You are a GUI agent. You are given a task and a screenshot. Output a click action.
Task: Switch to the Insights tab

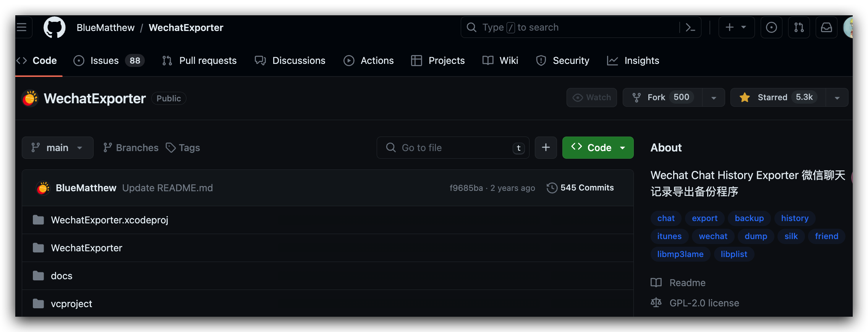click(x=633, y=60)
